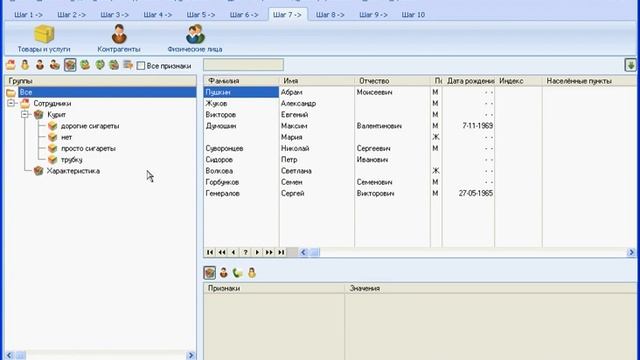Click the yellow person icon above Признаки
The width and height of the screenshot is (640, 360).
pyautogui.click(x=252, y=273)
